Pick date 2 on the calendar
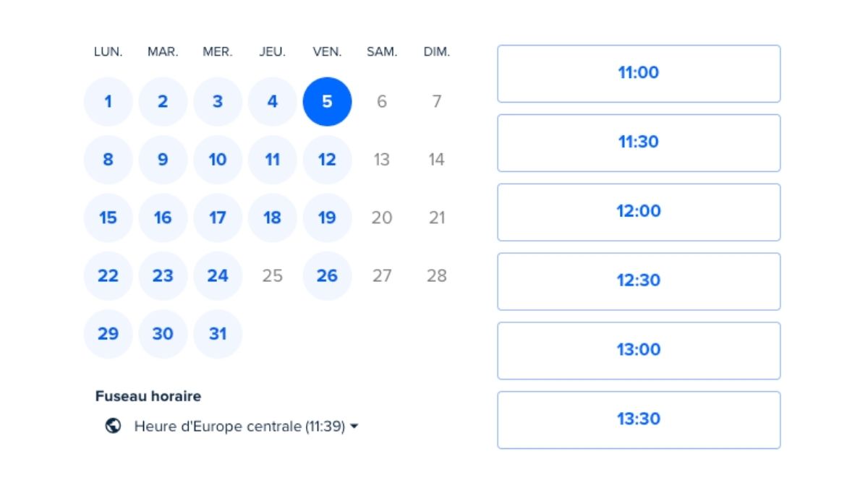The image size is (868, 488). [163, 102]
